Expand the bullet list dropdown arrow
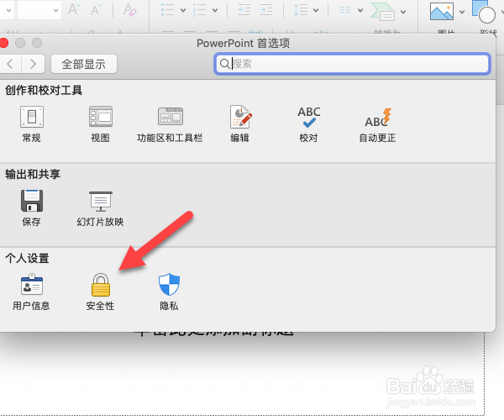Viewport: 504px width, 420px height. [183, 10]
